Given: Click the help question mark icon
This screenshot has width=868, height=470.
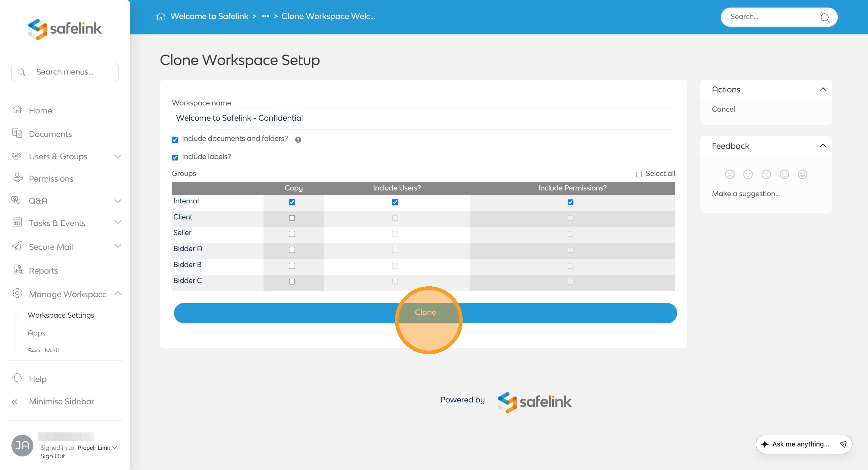Looking at the screenshot, I should (x=298, y=140).
